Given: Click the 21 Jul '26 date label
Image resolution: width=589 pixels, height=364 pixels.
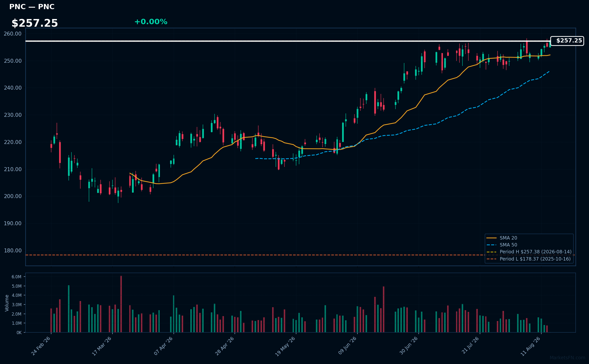Looking at the screenshot, I should click(470, 345).
